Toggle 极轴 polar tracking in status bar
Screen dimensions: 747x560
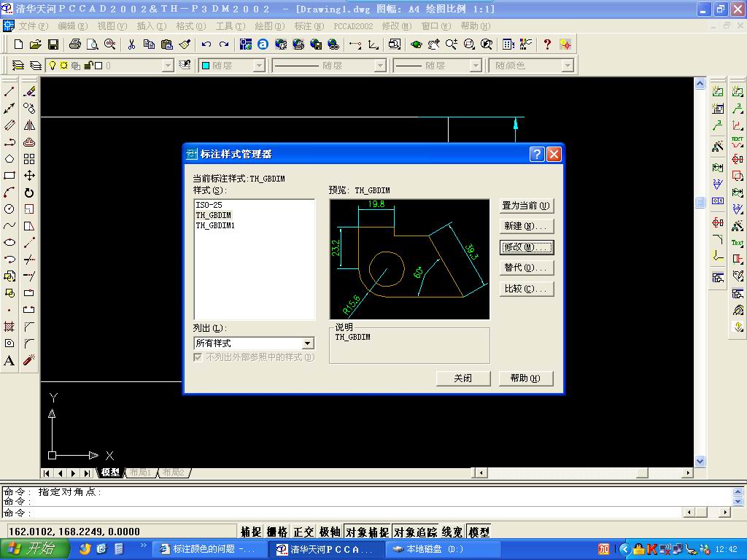pos(330,532)
